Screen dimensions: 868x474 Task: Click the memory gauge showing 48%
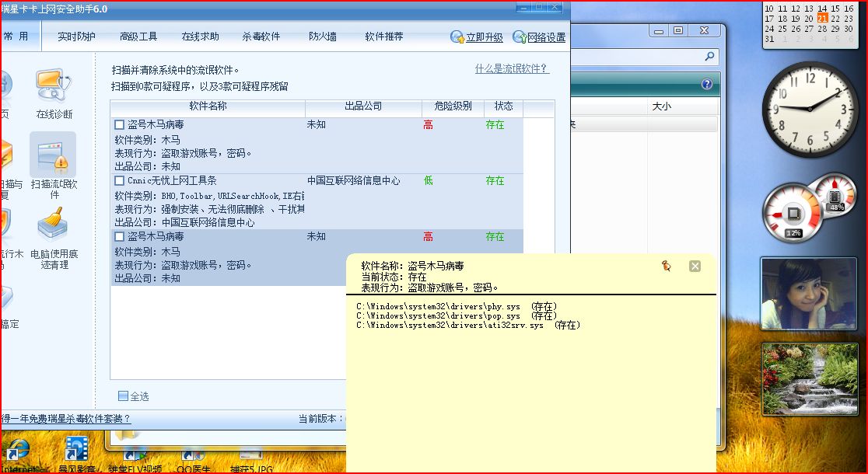(x=835, y=195)
